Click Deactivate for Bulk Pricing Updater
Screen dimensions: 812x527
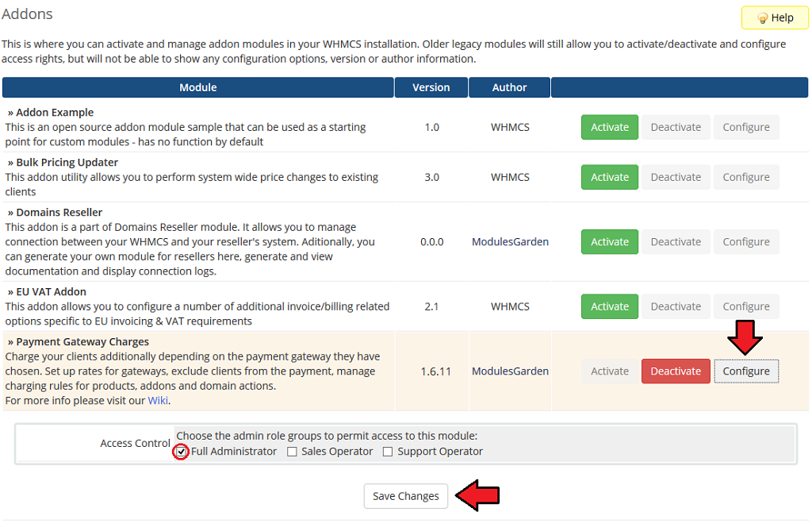pos(676,177)
